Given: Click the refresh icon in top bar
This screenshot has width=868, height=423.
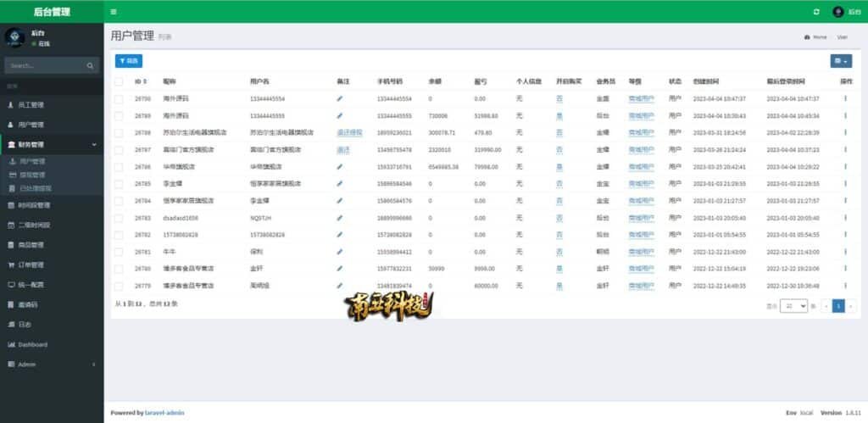Looking at the screenshot, I should tap(815, 12).
